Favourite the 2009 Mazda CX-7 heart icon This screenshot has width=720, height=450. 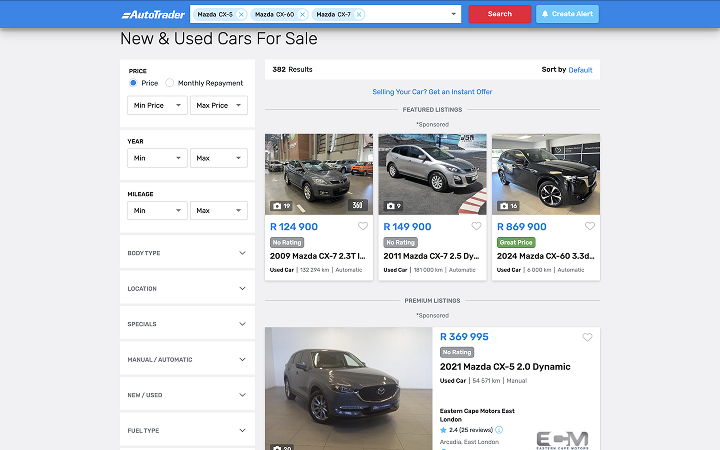tap(363, 226)
